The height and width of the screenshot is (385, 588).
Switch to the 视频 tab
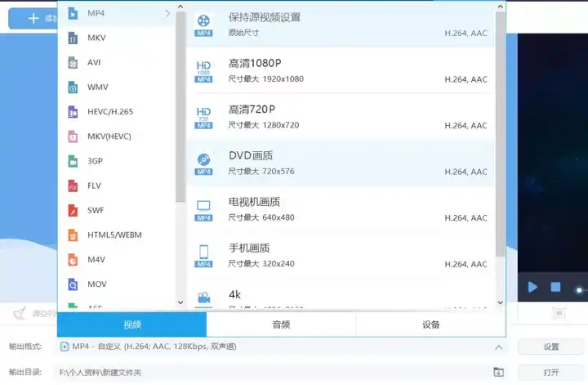point(131,325)
